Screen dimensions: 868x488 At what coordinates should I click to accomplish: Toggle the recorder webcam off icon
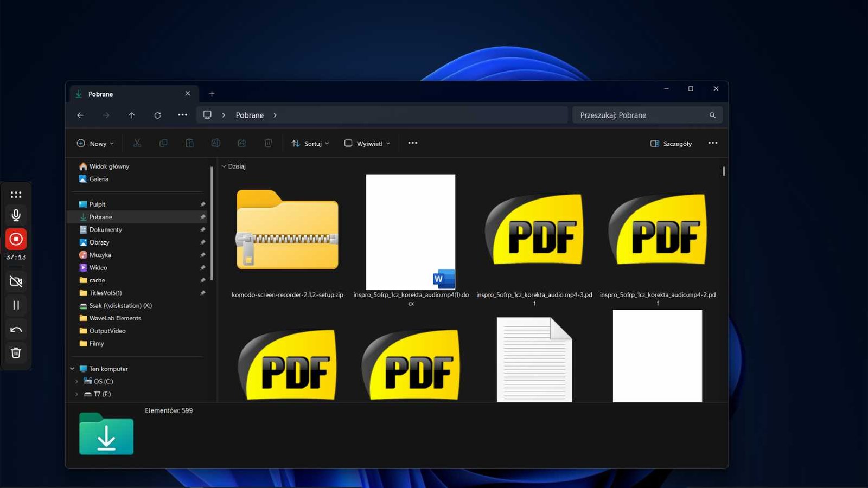click(x=16, y=281)
